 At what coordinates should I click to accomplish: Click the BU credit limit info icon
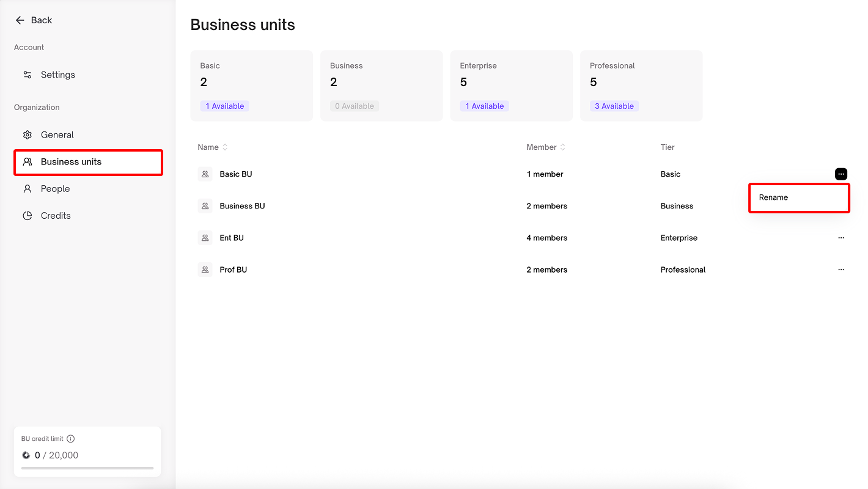71,439
